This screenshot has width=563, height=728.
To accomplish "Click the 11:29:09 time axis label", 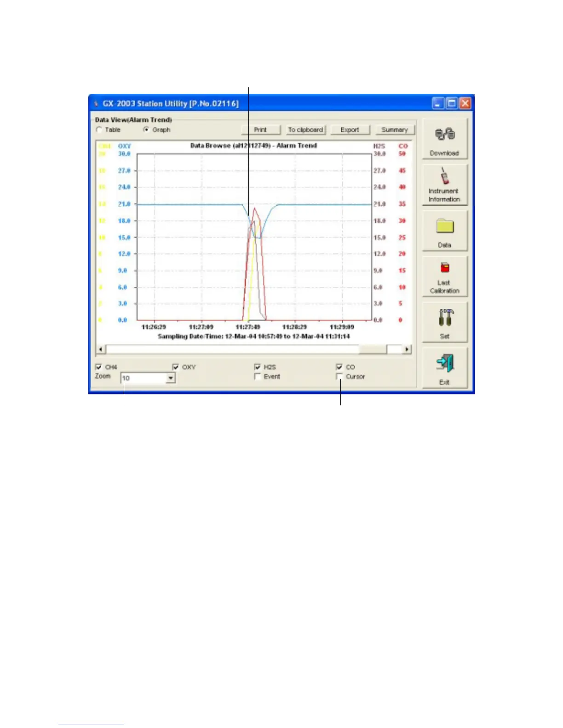I will point(342,327).
